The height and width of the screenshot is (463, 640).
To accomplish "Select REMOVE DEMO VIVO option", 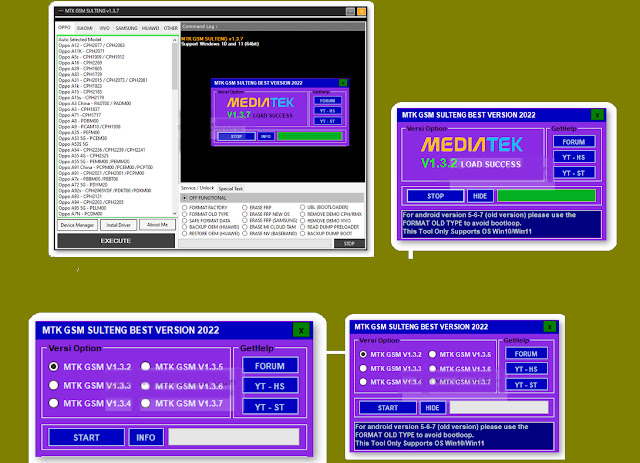I will pos(326,220).
